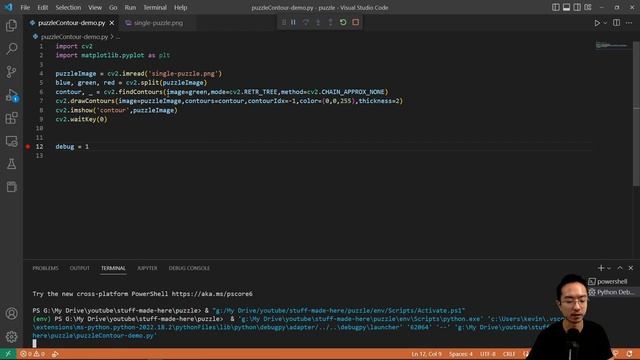Click the 'debug = 1' code on line 12

[72, 147]
